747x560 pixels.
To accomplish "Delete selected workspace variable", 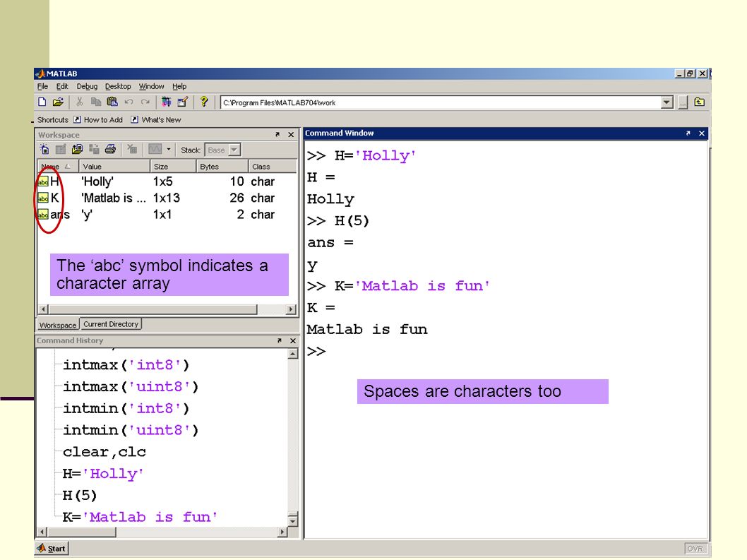I will click(132, 150).
